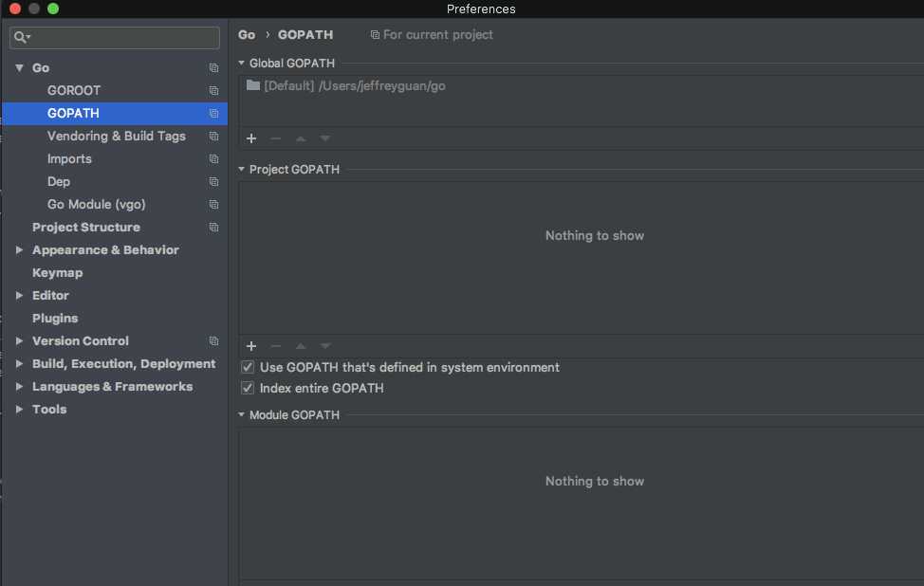The image size is (924, 586).
Task: Click move-down arrow under Global GOPATH list
Action: (325, 138)
